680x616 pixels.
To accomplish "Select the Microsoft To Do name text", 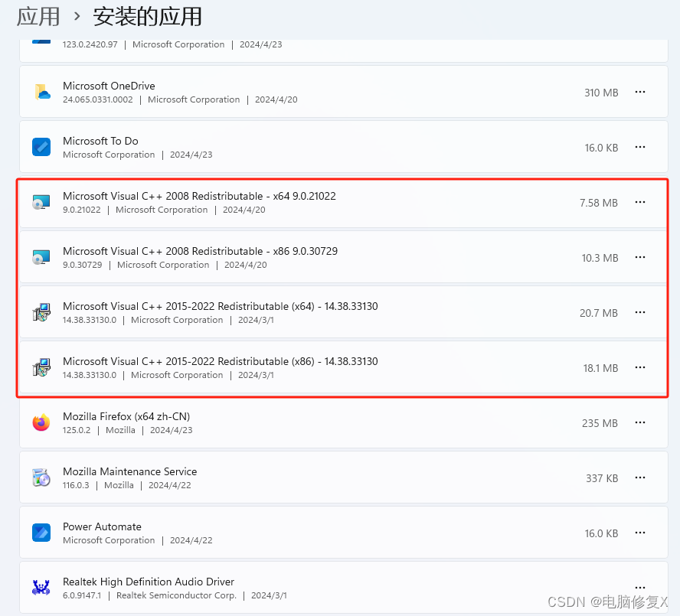I will point(100,141).
